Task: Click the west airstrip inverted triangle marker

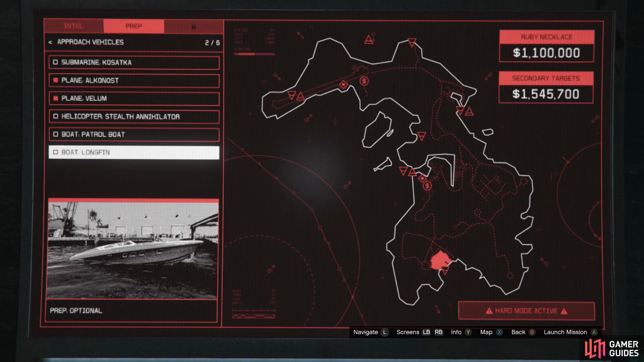Action: (x=291, y=95)
